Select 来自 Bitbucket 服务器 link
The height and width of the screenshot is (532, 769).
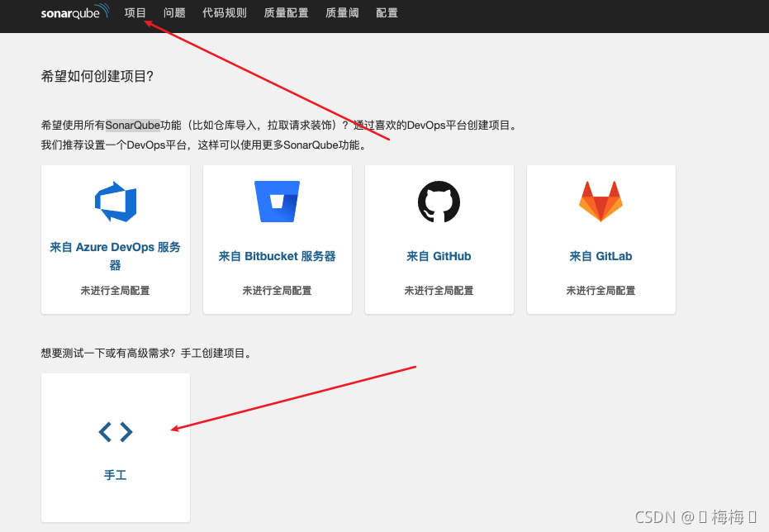pyautogui.click(x=277, y=256)
